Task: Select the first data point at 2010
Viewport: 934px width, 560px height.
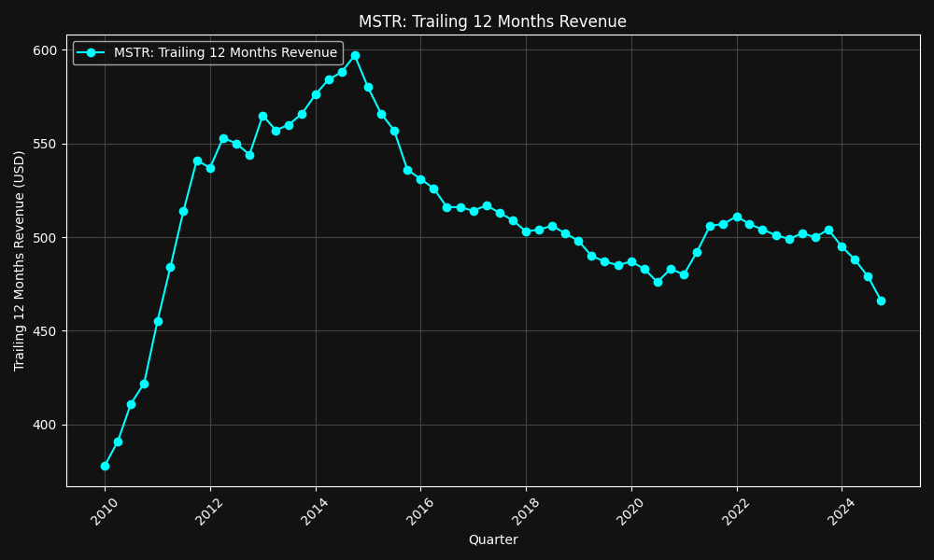Action: point(105,466)
